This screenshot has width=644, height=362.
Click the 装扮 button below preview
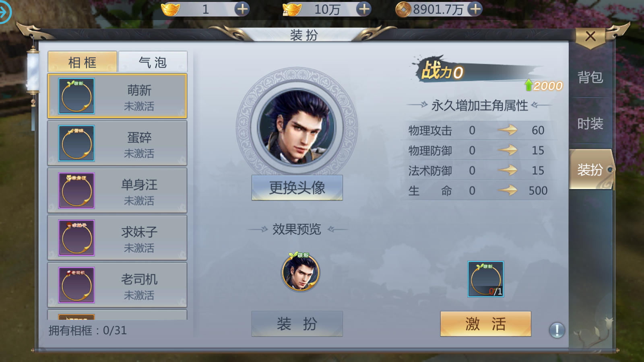coord(297,324)
